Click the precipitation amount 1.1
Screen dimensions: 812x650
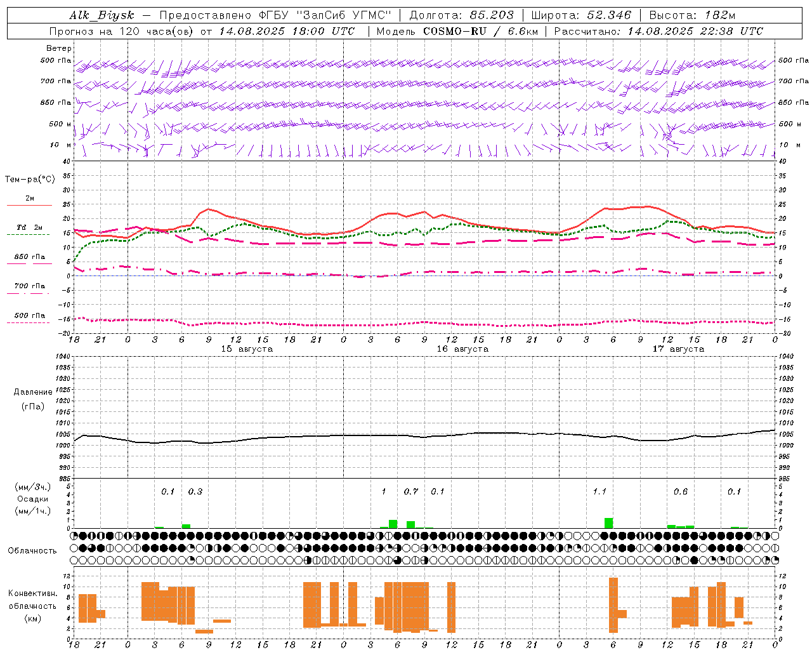[599, 491]
